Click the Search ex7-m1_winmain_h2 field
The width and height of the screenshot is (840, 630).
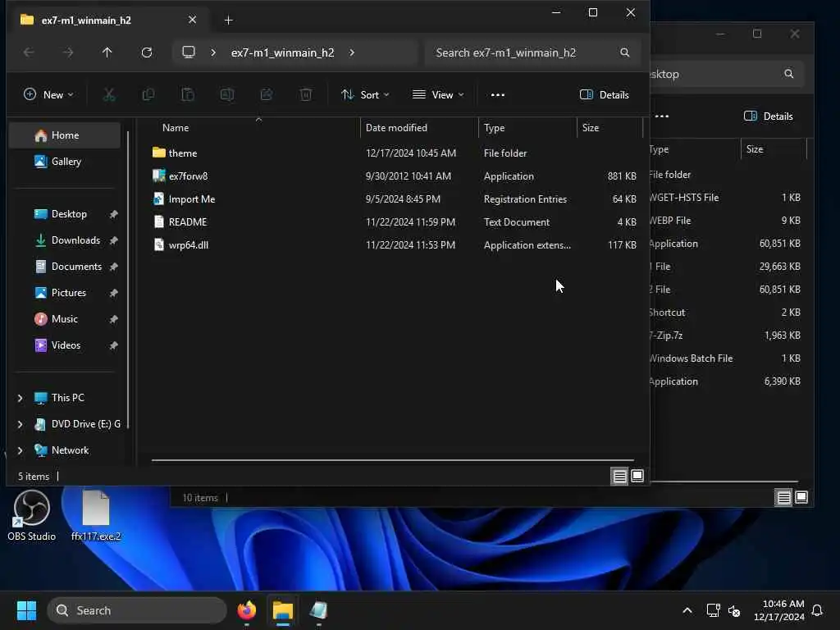click(x=533, y=52)
